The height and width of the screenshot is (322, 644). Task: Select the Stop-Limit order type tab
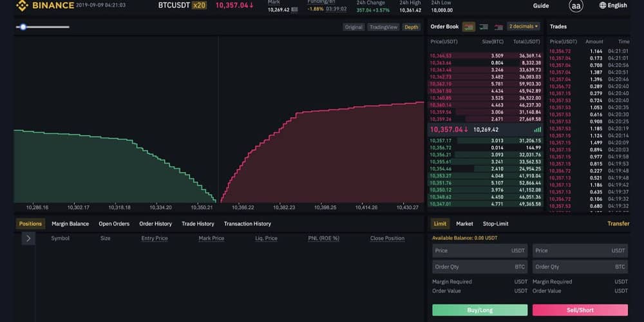pos(496,224)
